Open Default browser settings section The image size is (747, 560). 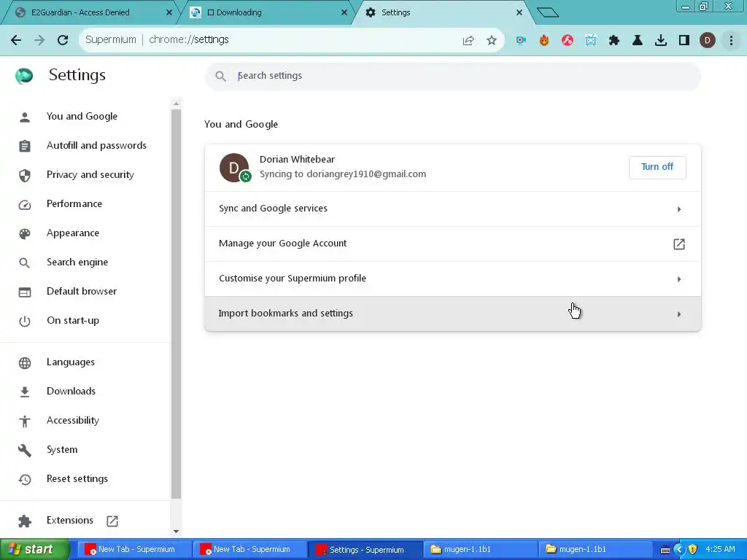click(x=82, y=292)
